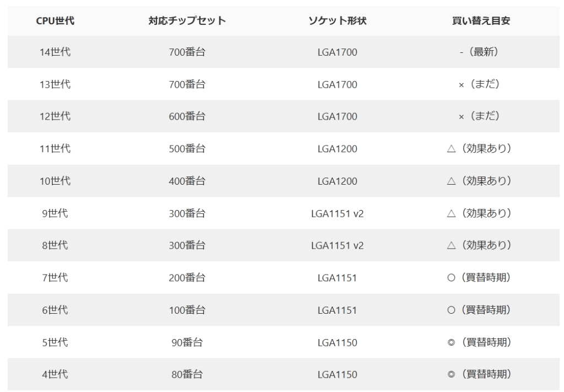Click ◎（買替時期） in the 5世代 row

478,342
